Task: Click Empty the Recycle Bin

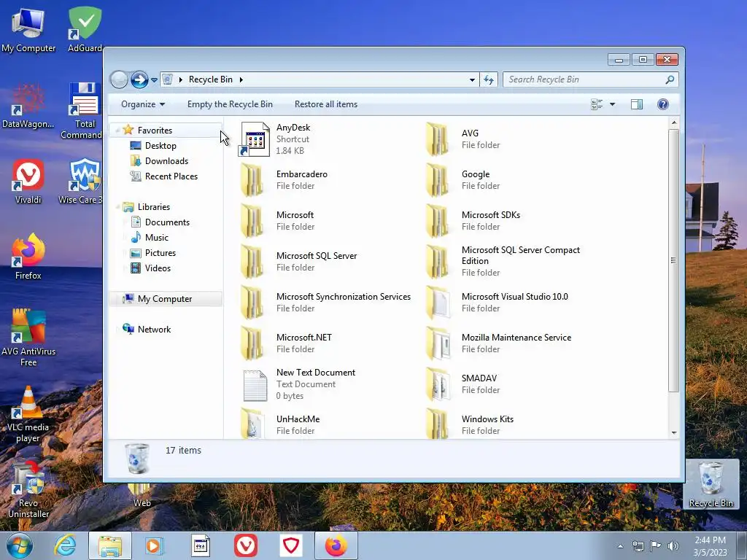Action: (x=230, y=104)
